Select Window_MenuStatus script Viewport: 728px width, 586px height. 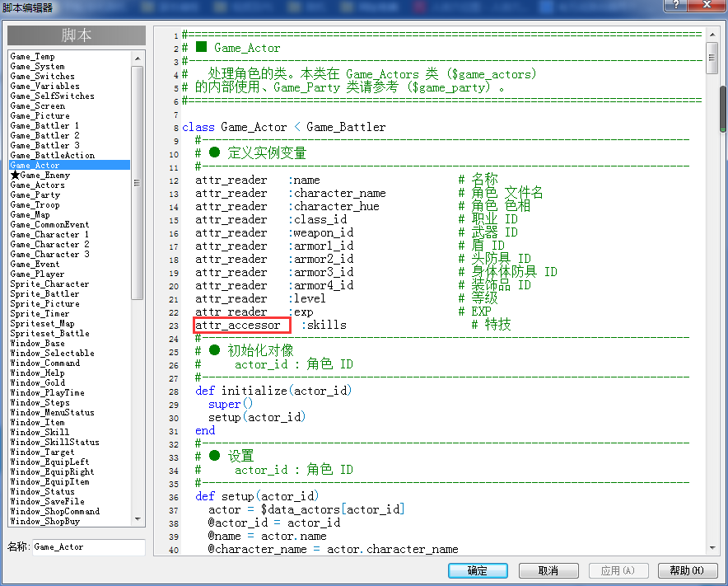coord(52,412)
